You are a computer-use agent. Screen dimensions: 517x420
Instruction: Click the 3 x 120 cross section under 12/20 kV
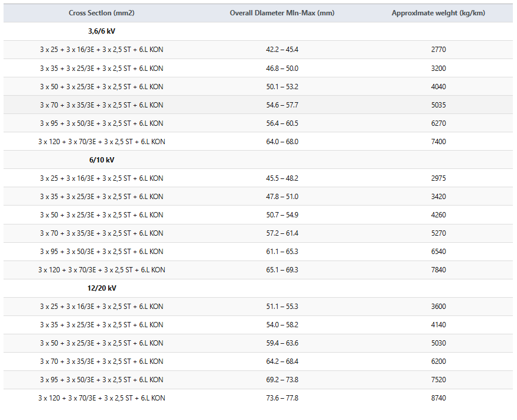tap(102, 398)
